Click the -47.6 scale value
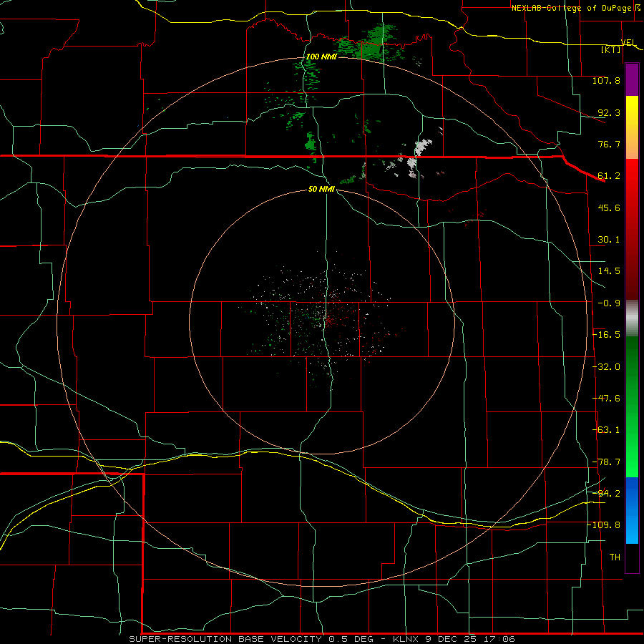 606,399
